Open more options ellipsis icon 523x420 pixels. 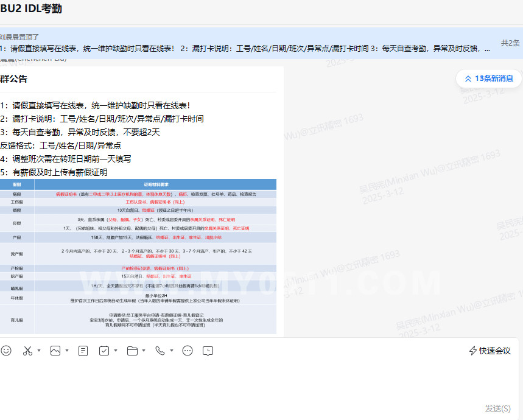tap(188, 351)
